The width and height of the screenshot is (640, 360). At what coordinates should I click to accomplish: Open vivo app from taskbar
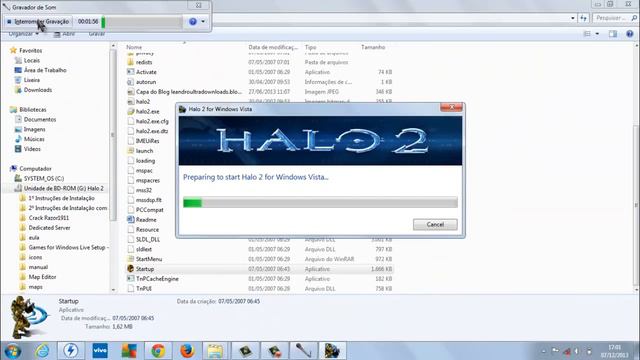pyautogui.click(x=100, y=351)
